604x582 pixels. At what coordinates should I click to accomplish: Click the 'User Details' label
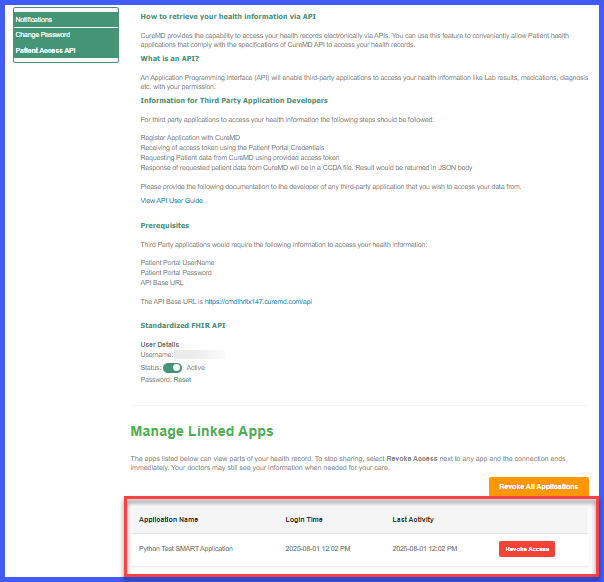point(159,344)
